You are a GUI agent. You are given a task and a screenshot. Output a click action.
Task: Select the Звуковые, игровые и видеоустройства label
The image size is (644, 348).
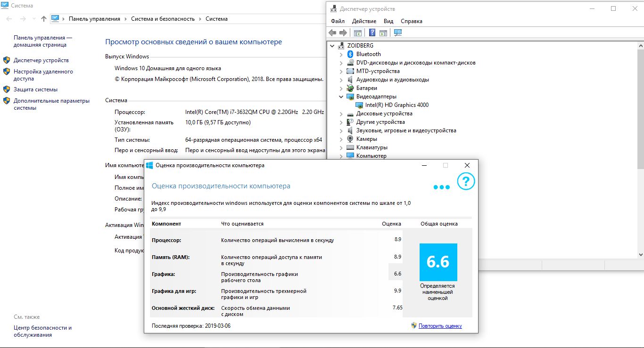tap(406, 130)
